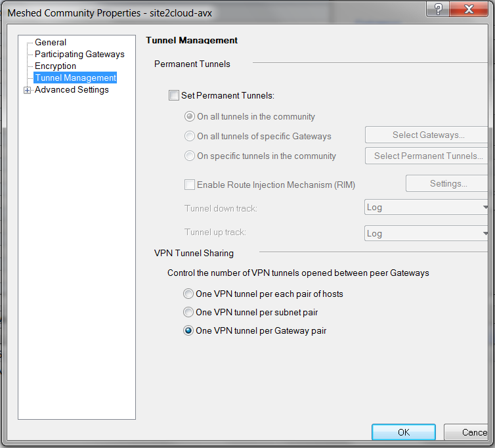Select On specific tunnels in the community
Viewport: 495px width, 448px height.
coord(190,156)
